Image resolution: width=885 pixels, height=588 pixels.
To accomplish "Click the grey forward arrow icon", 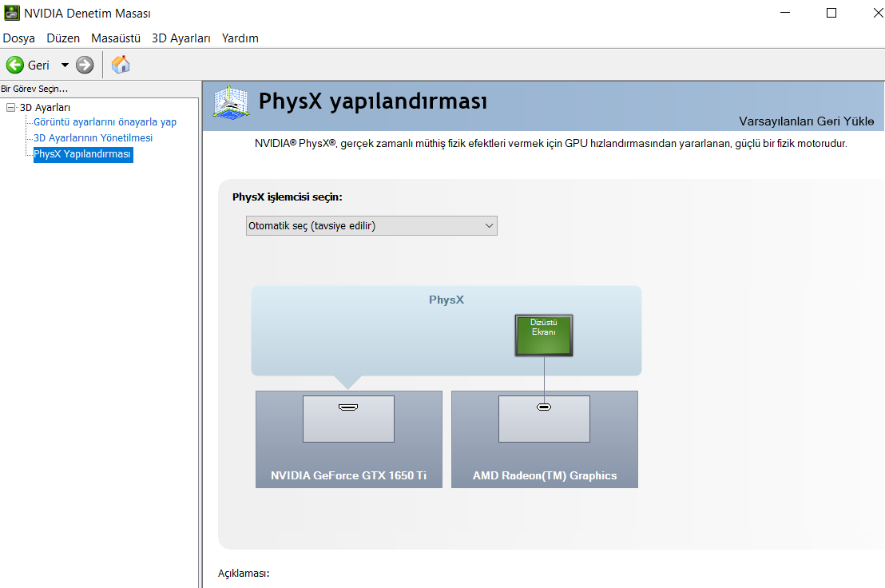I will tap(85, 65).
